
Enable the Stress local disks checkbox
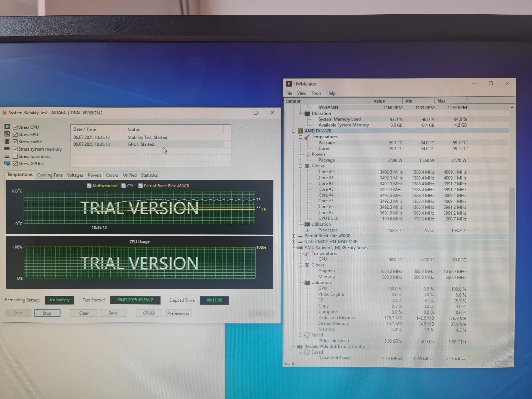click(x=15, y=156)
